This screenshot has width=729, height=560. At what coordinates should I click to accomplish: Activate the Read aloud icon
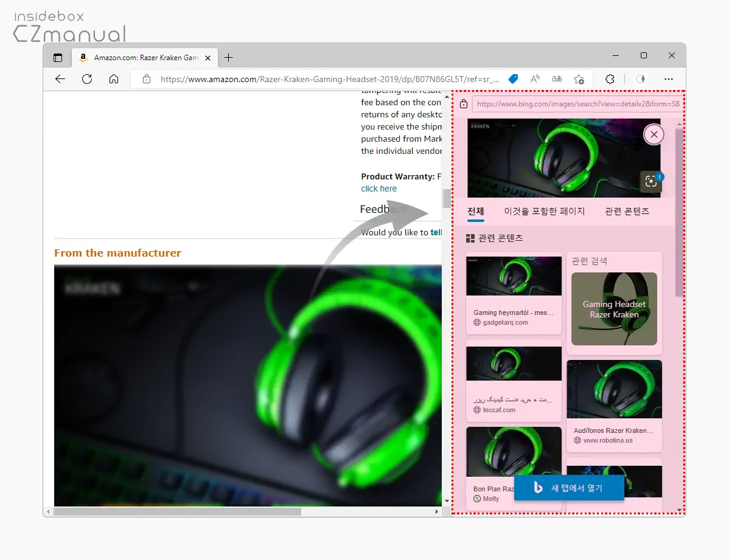[x=535, y=79]
